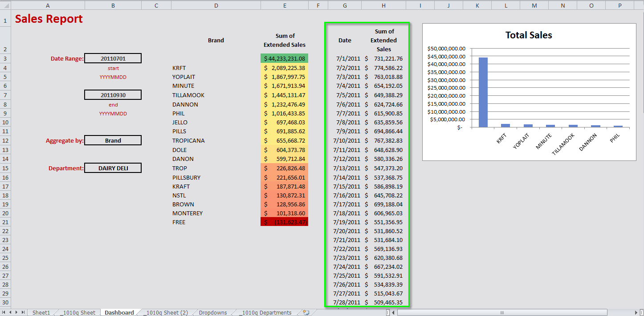This screenshot has width=644, height=316.
Task: Click the horizontal scrollbar thumb
Action: pos(502,312)
